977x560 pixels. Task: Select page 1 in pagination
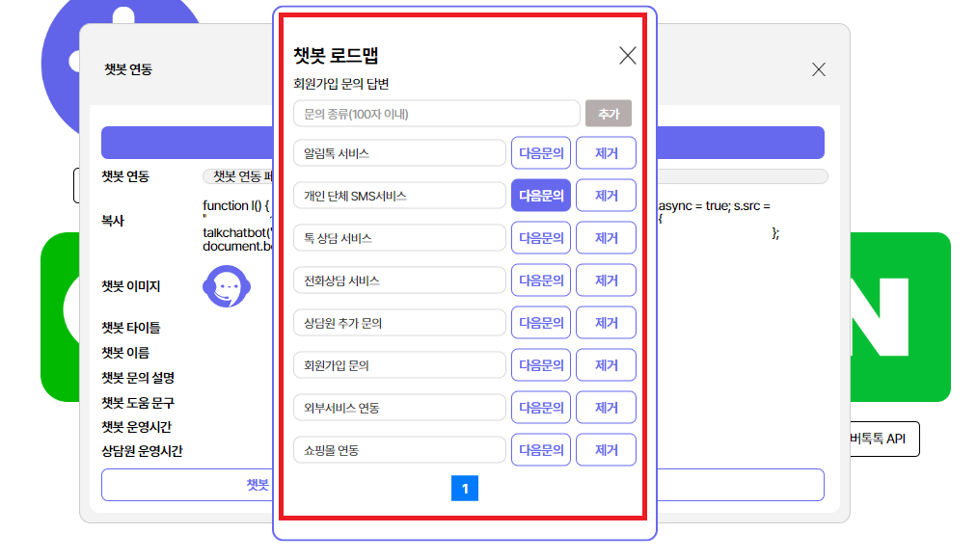pyautogui.click(x=465, y=489)
